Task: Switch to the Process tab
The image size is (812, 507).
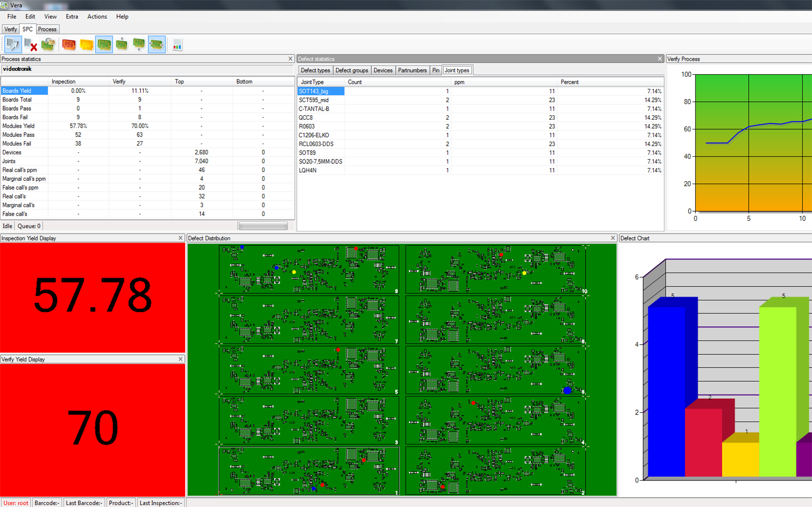Action: coord(47,29)
